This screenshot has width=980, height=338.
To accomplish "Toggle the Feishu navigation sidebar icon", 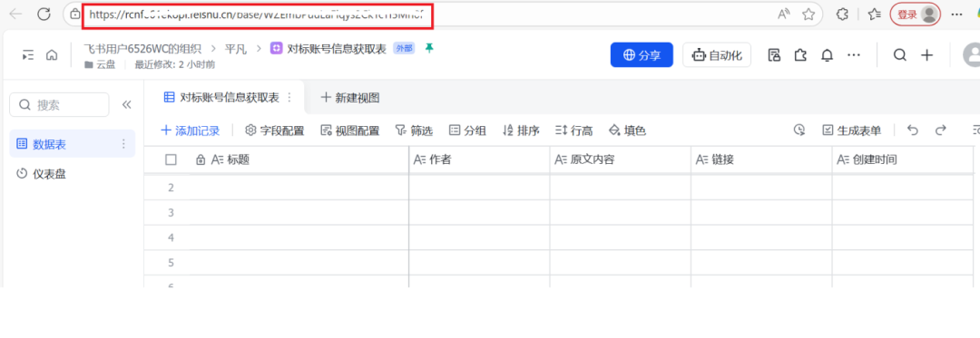I will click(x=27, y=55).
